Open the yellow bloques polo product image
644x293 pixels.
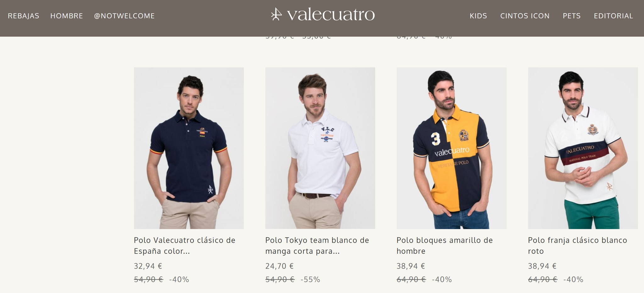(x=452, y=148)
